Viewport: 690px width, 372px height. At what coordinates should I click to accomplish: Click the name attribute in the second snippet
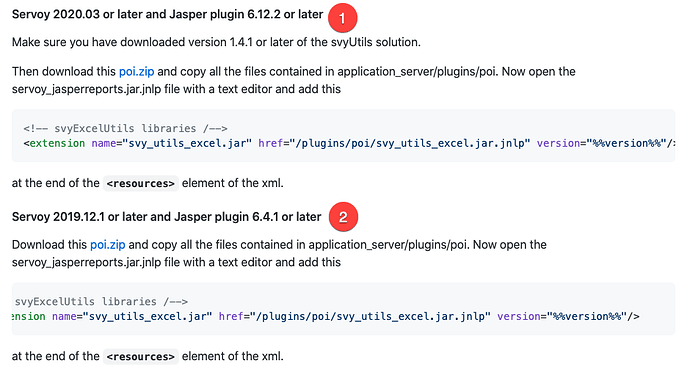pyautogui.click(x=64, y=316)
